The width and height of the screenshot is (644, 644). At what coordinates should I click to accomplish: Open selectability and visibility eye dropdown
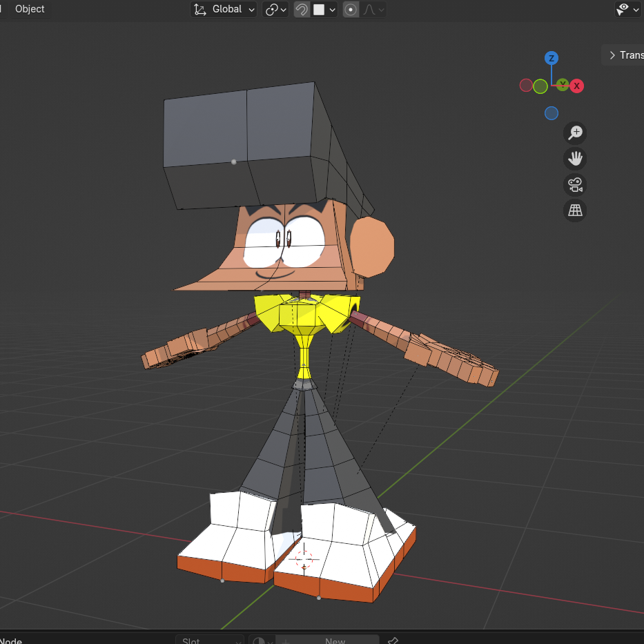pyautogui.click(x=627, y=9)
